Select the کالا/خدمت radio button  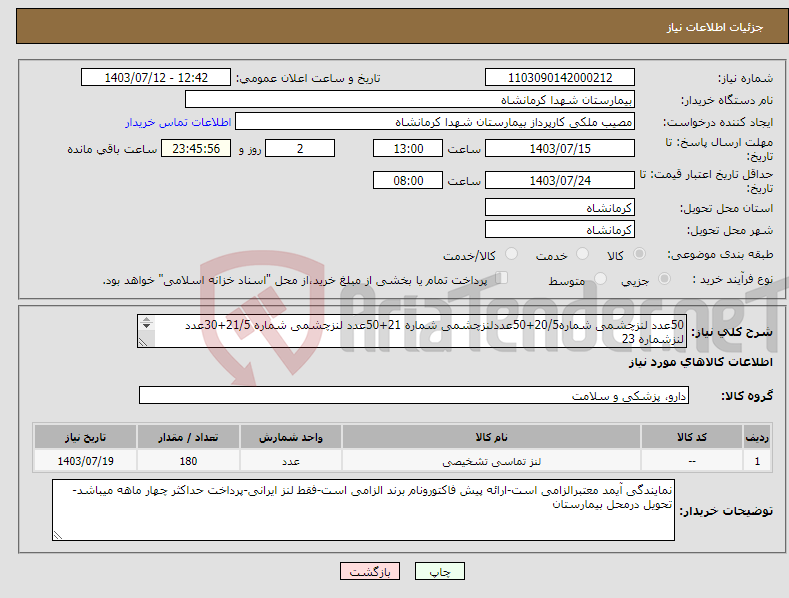point(511,254)
